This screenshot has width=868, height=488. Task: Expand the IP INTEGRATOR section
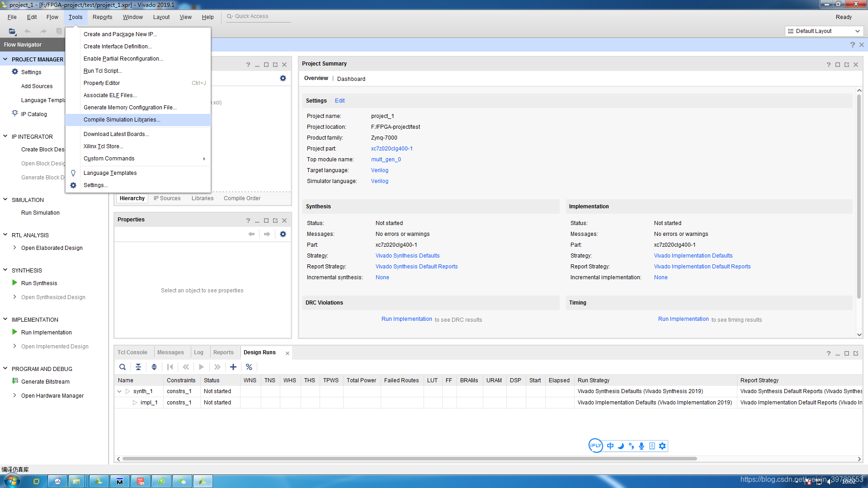point(5,136)
